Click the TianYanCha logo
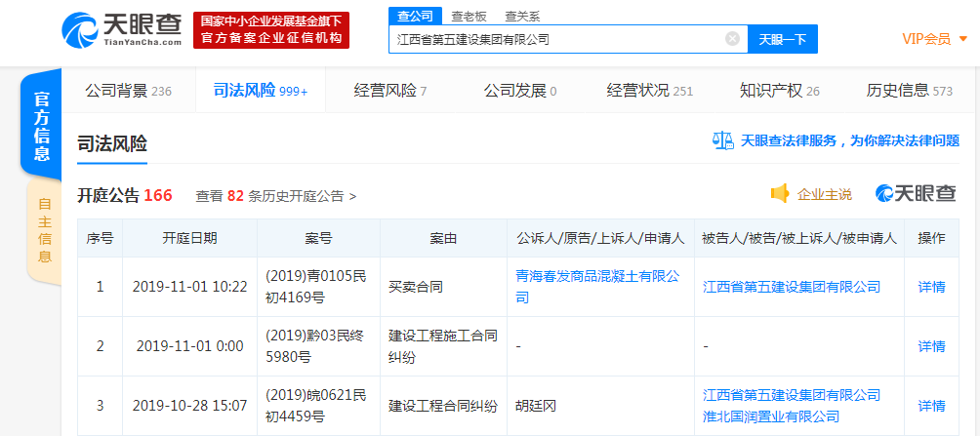This screenshot has height=436, width=980. (122, 29)
